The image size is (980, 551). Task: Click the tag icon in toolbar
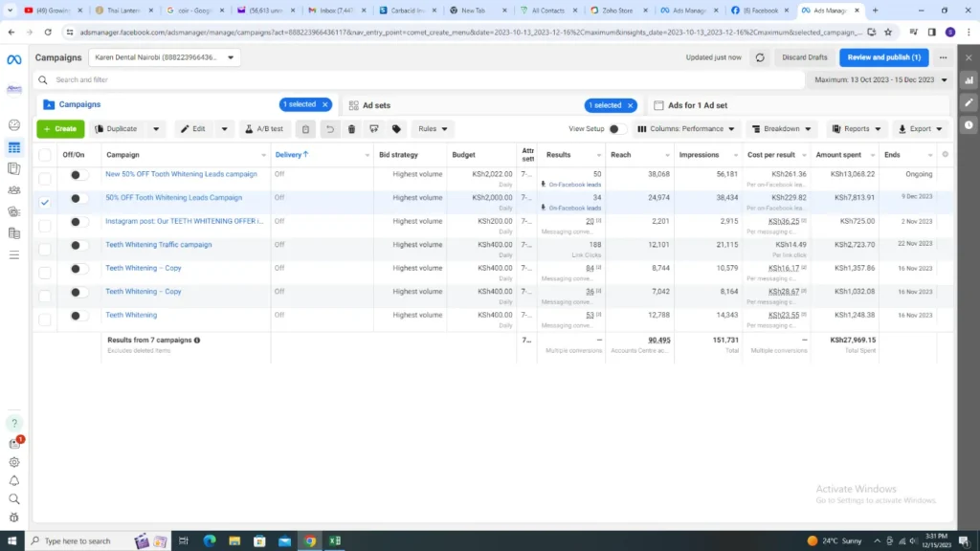click(396, 129)
